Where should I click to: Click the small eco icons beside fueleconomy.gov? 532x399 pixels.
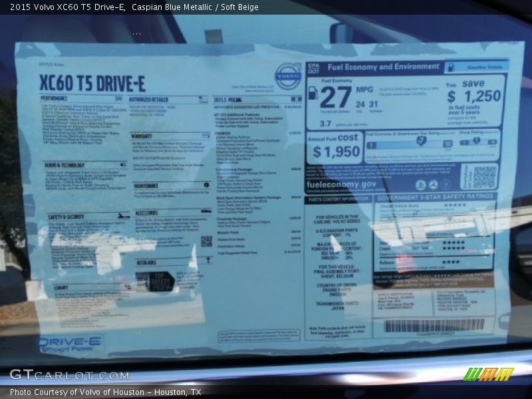(x=432, y=186)
